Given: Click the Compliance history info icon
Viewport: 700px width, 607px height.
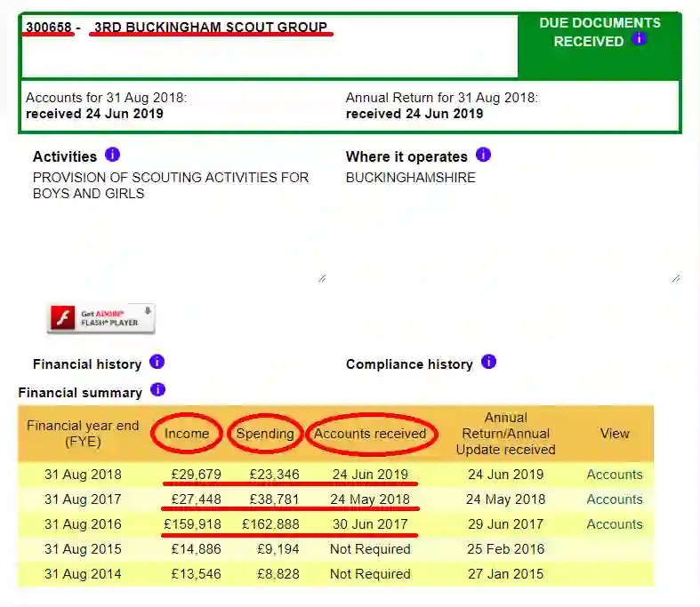Looking at the screenshot, I should tap(488, 363).
